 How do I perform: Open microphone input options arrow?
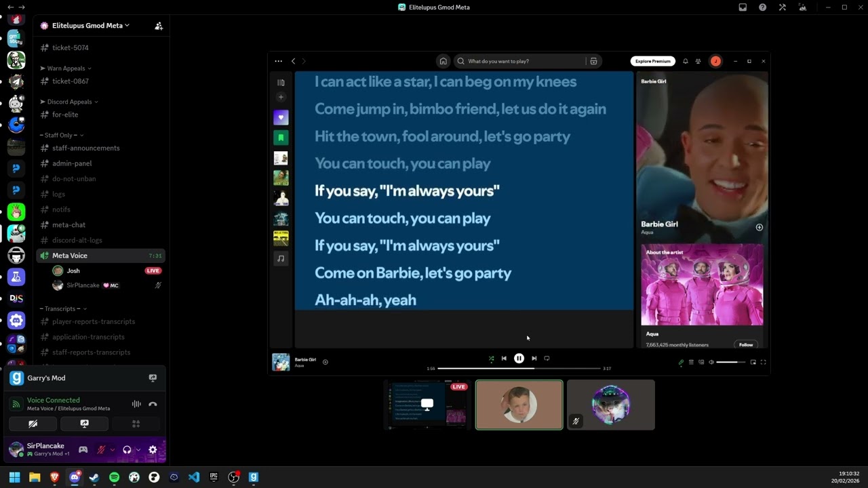(113, 449)
